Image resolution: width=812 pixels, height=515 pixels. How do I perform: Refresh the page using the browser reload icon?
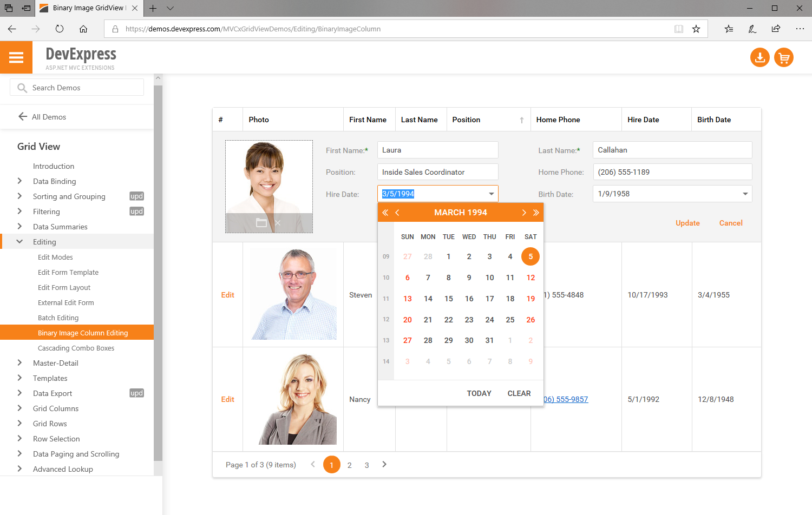pos(60,29)
